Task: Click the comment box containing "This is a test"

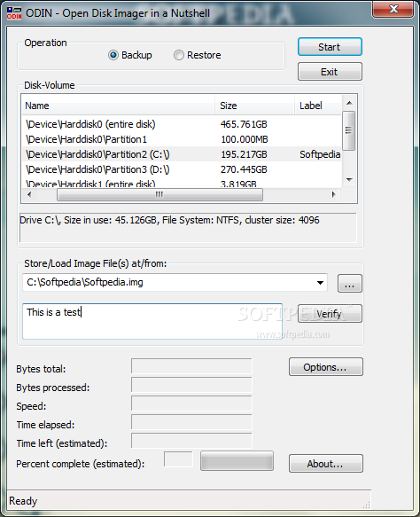Action: (152, 322)
